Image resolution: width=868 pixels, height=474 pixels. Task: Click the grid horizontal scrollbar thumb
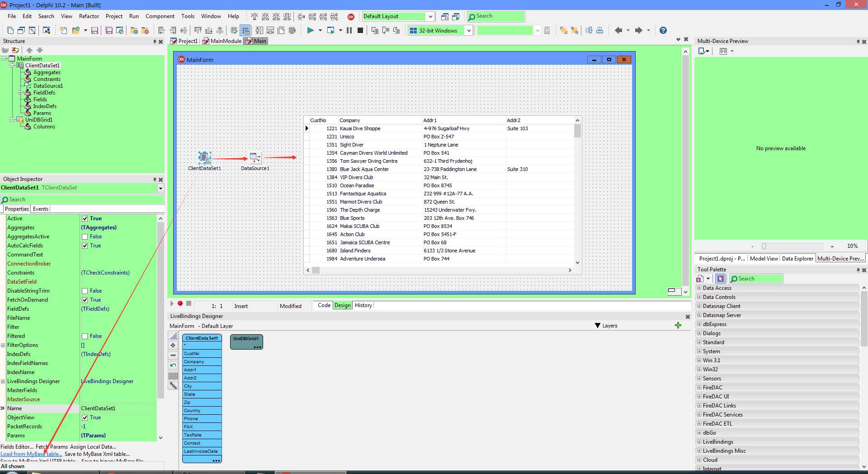tap(316, 270)
